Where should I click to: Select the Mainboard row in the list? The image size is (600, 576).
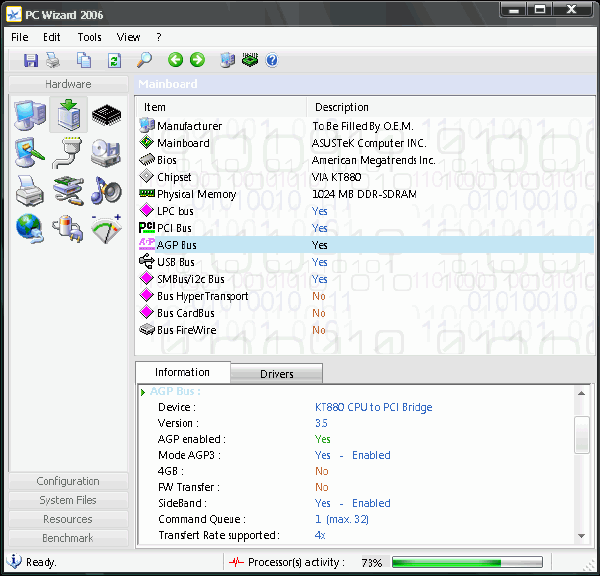click(365, 143)
